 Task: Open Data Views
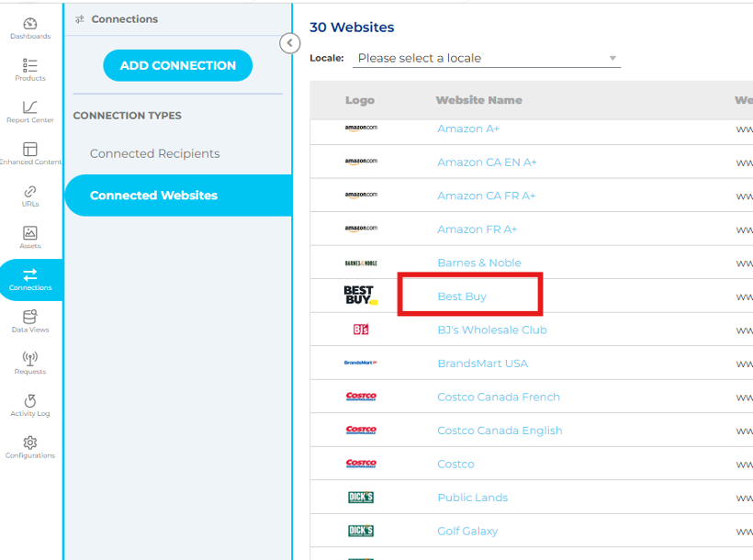pos(29,321)
